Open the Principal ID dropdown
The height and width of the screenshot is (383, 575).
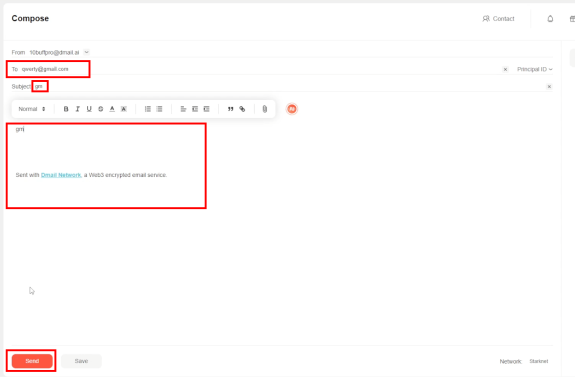coord(535,69)
